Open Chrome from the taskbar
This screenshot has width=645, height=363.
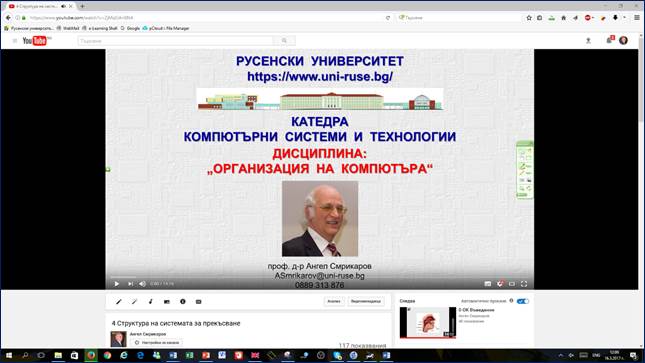point(107,355)
